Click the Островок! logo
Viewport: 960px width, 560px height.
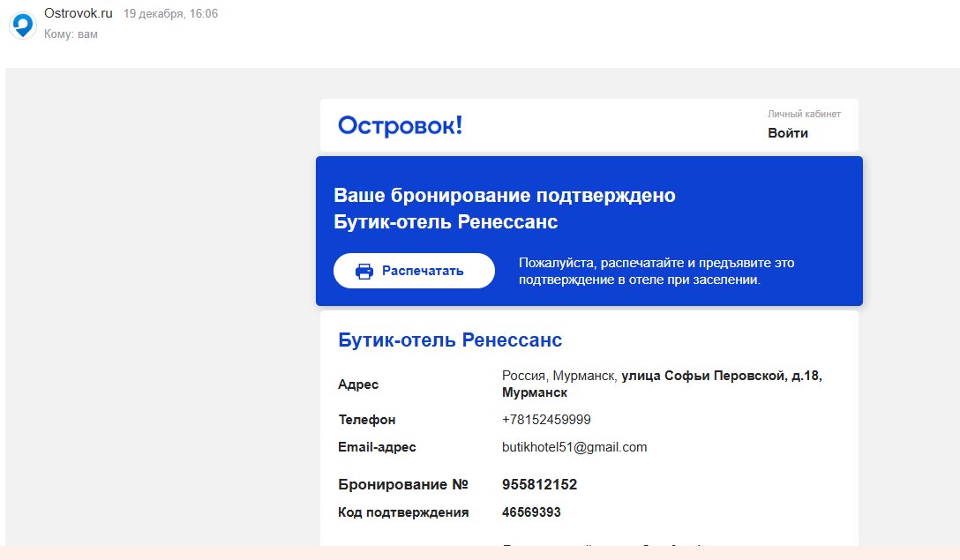[x=400, y=125]
